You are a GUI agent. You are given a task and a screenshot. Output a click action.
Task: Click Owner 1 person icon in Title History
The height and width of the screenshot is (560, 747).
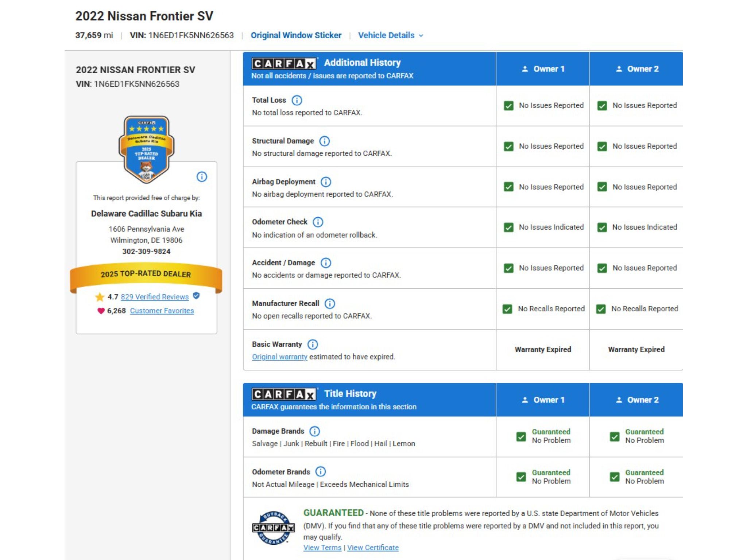coord(525,400)
